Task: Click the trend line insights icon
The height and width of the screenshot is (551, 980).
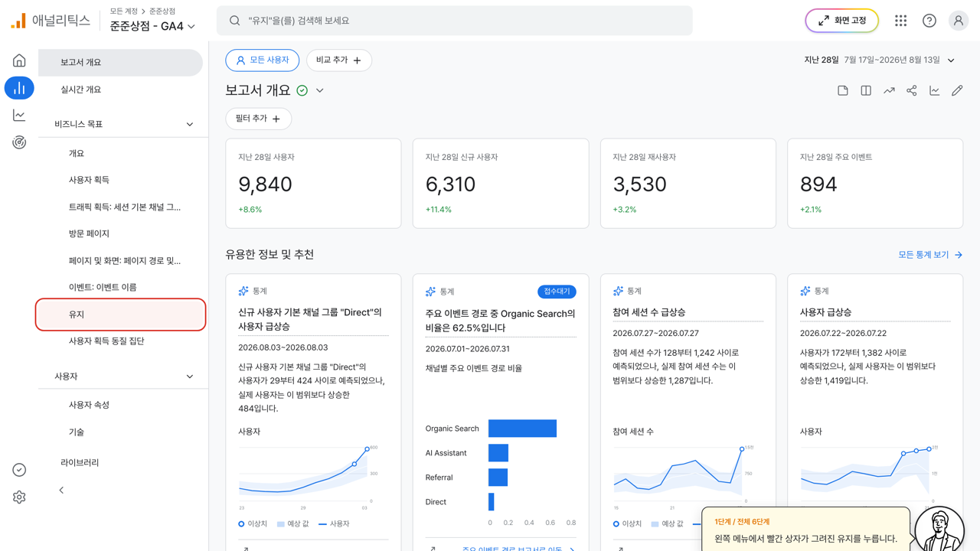Action: tap(889, 90)
